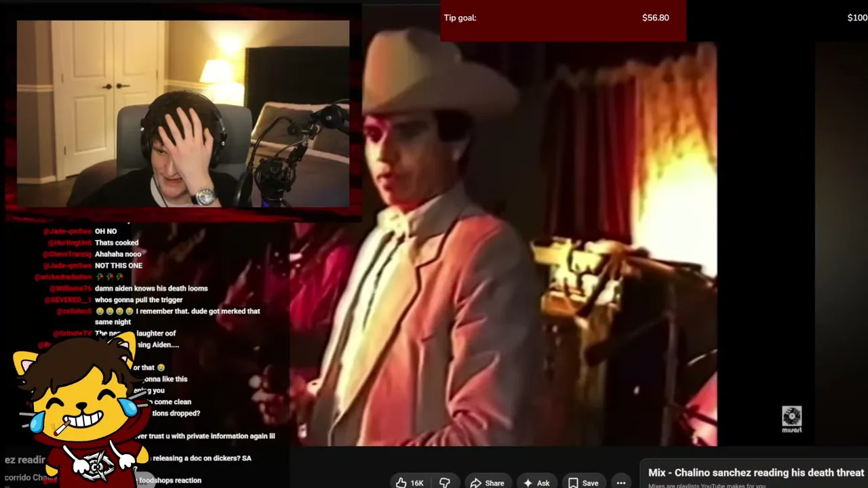Viewport: 868px width, 488px height.
Task: Select the "NOT THIS ONE" chat message
Action: pos(119,266)
